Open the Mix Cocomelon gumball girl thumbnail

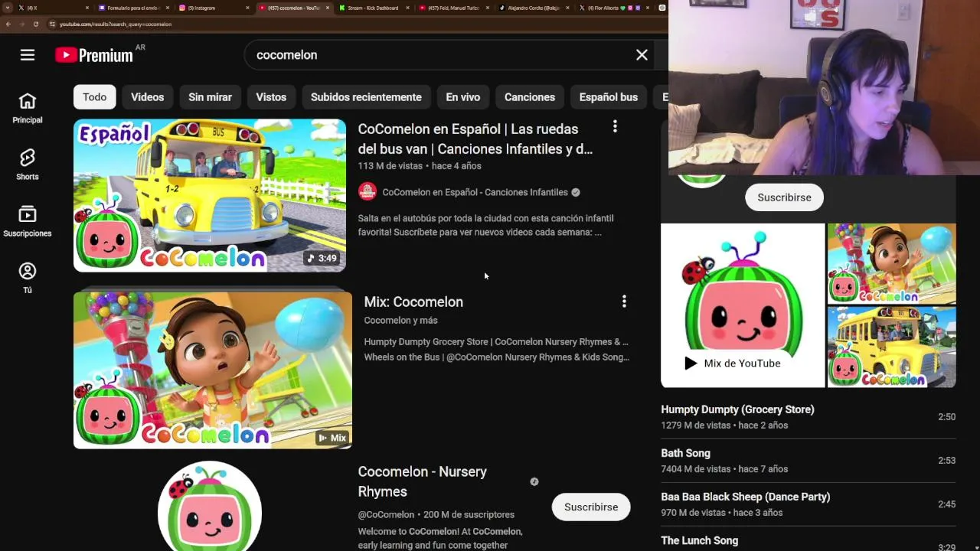coord(213,370)
